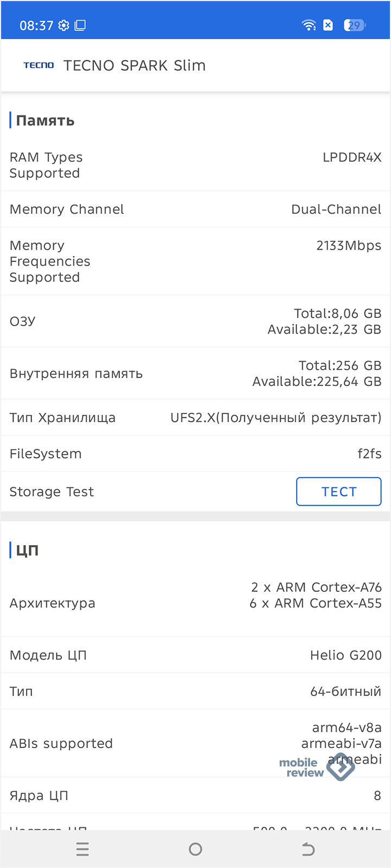This screenshot has width=391, height=868.
Task: Tap the screenshot status bar icon
Action: click(x=80, y=25)
